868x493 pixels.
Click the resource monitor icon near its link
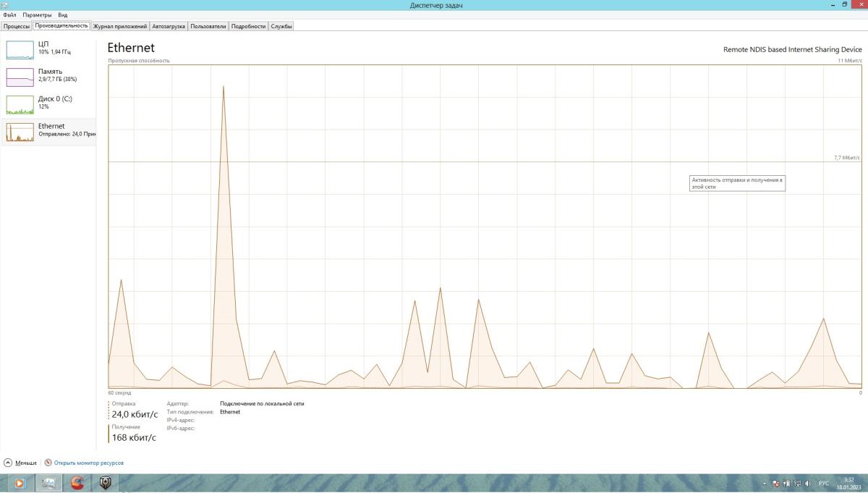tap(48, 463)
